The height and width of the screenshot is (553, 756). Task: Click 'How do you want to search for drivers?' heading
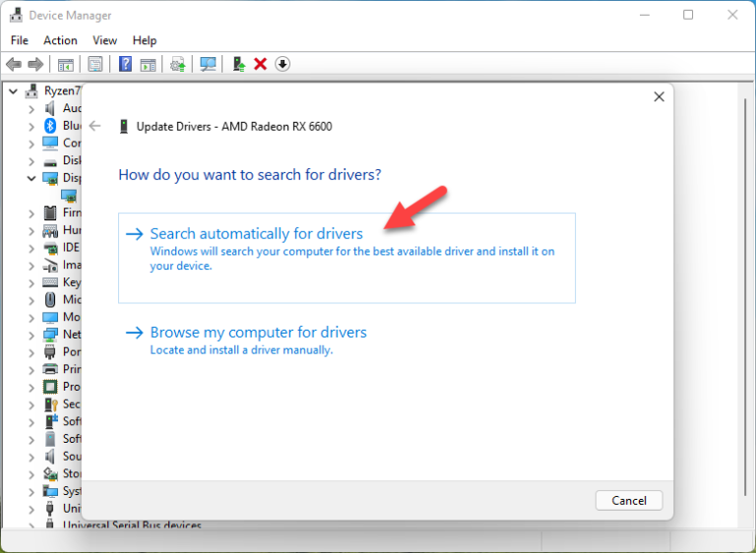click(x=250, y=174)
